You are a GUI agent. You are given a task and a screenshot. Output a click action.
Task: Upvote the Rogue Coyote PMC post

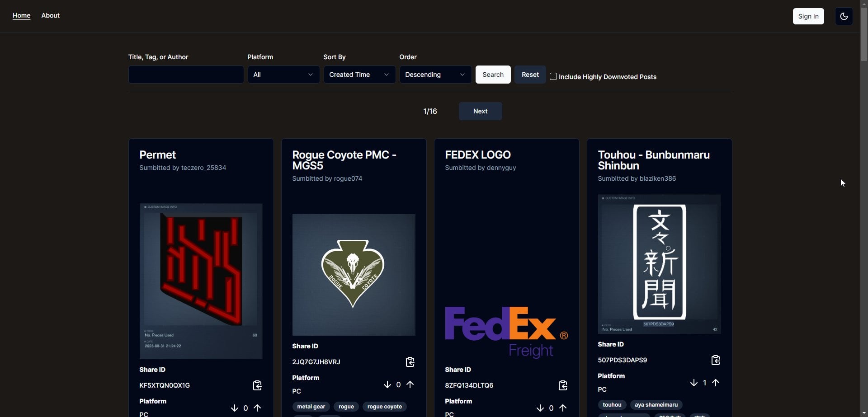(x=410, y=384)
